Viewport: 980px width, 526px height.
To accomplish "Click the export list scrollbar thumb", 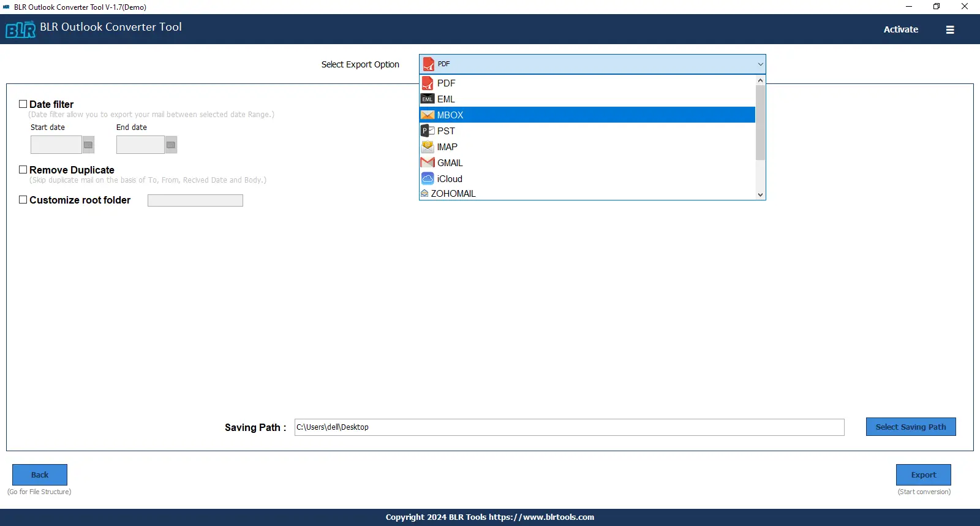I will point(760,123).
